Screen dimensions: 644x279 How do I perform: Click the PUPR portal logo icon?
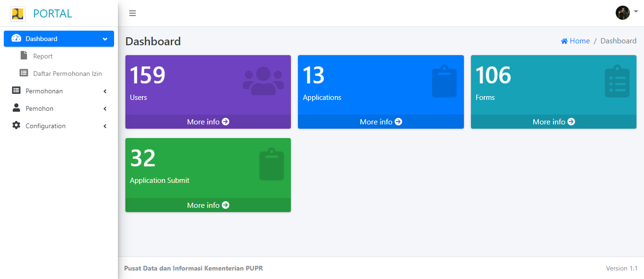tap(17, 14)
